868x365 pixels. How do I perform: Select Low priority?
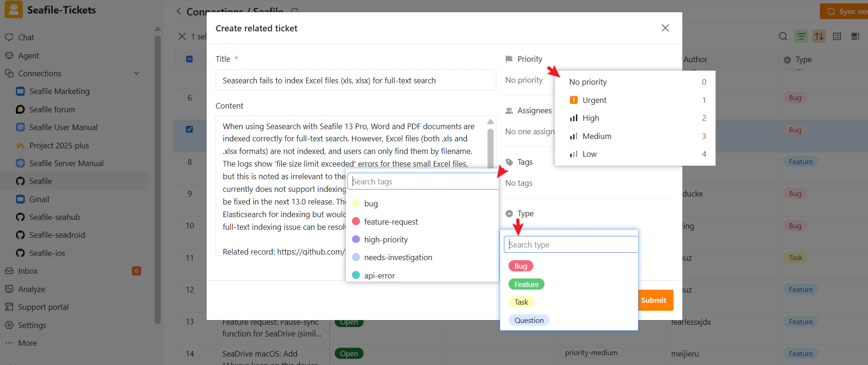[x=635, y=154]
